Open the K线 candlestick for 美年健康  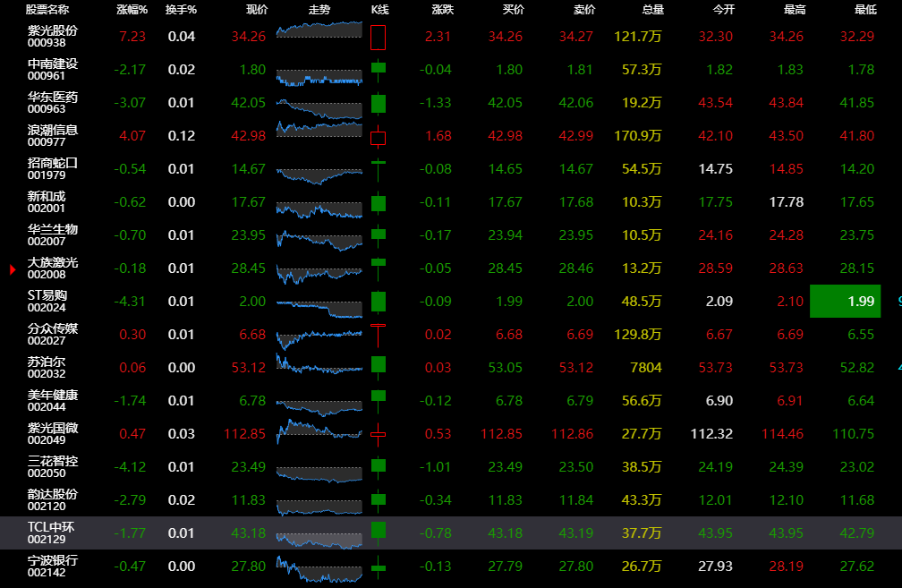378,401
